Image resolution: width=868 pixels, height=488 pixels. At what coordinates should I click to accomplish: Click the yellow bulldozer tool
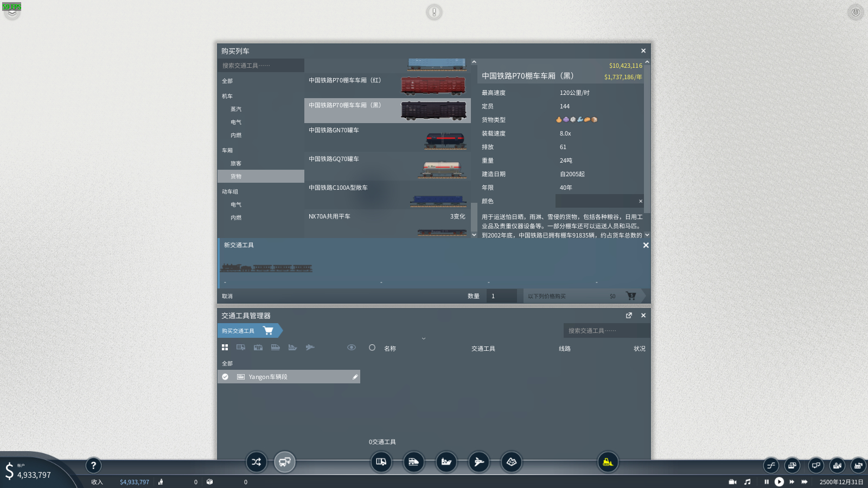pyautogui.click(x=608, y=462)
